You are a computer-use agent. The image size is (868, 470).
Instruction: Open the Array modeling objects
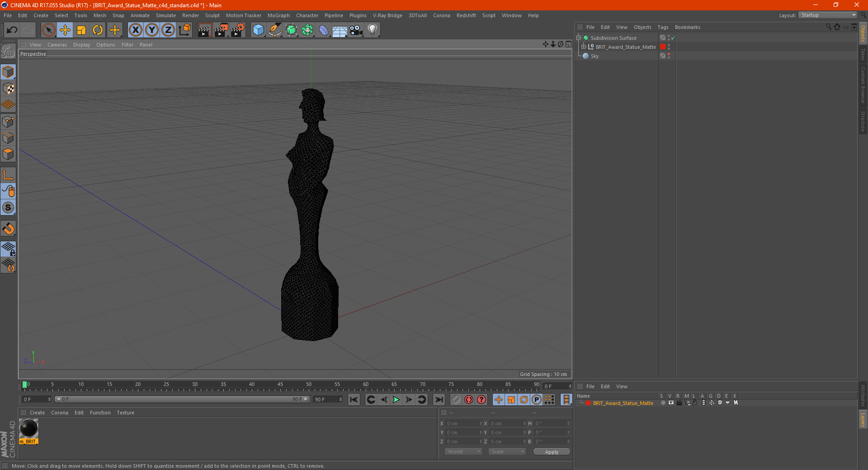(307, 30)
